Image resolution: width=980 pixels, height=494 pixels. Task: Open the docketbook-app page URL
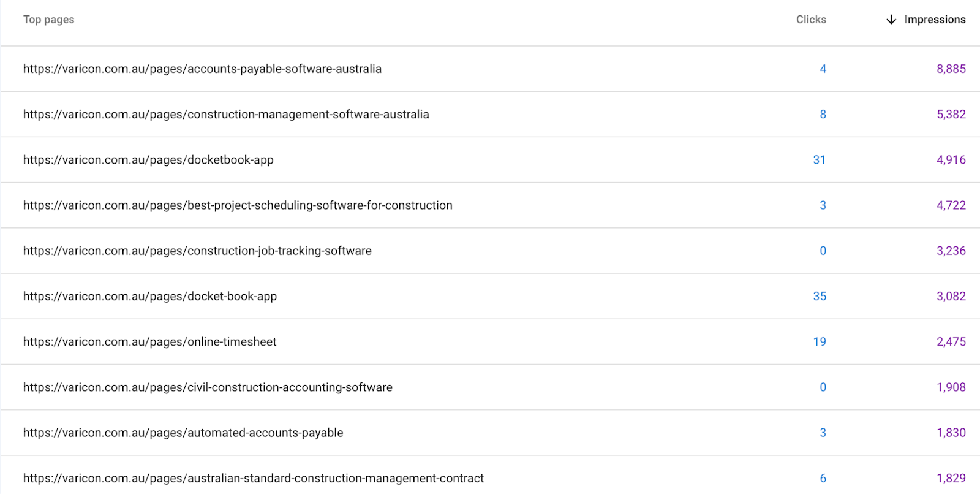[148, 160]
